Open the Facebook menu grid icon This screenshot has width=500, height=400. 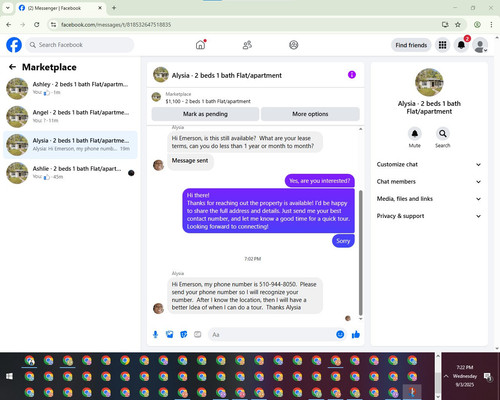click(442, 45)
